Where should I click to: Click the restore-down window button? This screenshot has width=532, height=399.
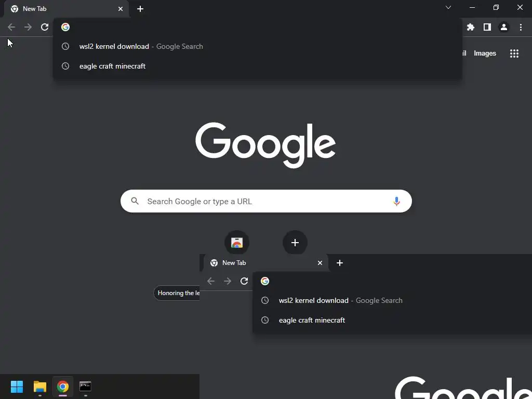coord(496,7)
